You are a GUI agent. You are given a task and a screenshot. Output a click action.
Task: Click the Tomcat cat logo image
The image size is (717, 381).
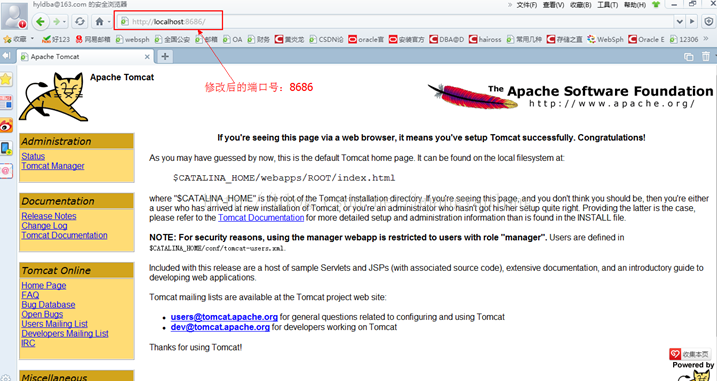coord(53,97)
